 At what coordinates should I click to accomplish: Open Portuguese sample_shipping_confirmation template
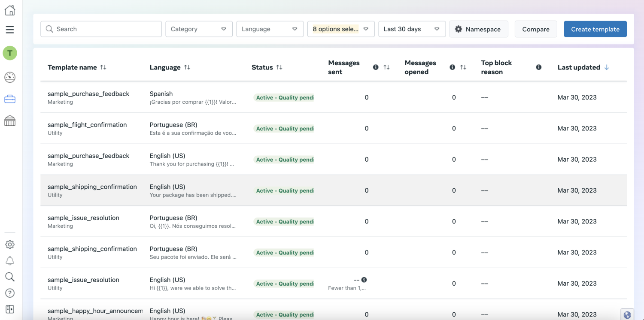click(x=92, y=249)
